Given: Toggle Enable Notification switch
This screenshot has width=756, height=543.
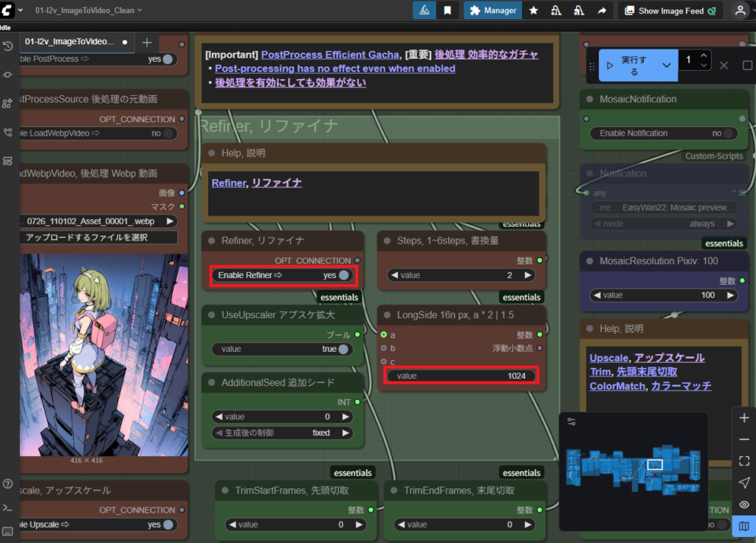Looking at the screenshot, I should [x=728, y=134].
